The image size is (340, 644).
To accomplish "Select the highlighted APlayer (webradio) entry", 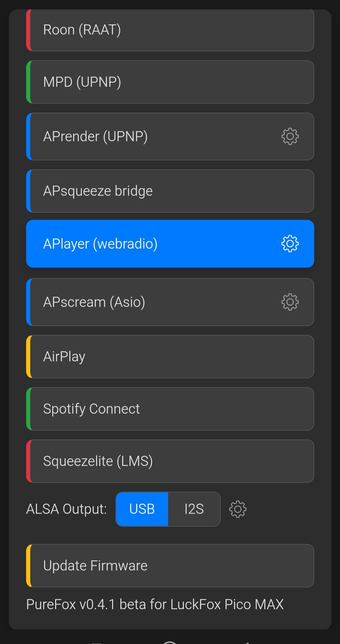I will 170,244.
